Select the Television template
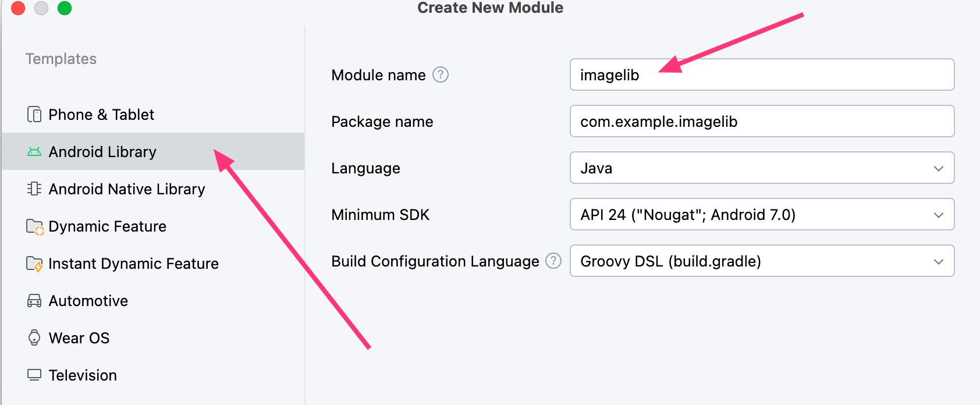 83,375
